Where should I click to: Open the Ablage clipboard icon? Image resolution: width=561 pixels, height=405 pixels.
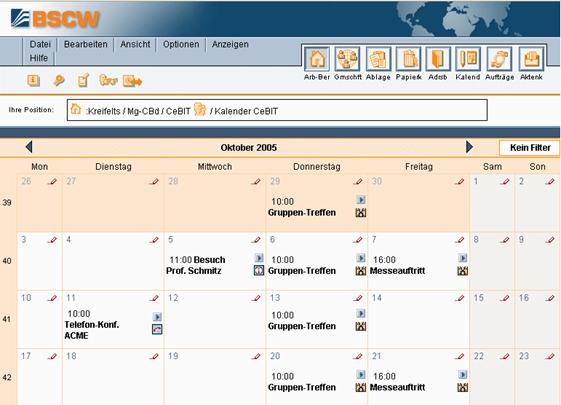378,59
